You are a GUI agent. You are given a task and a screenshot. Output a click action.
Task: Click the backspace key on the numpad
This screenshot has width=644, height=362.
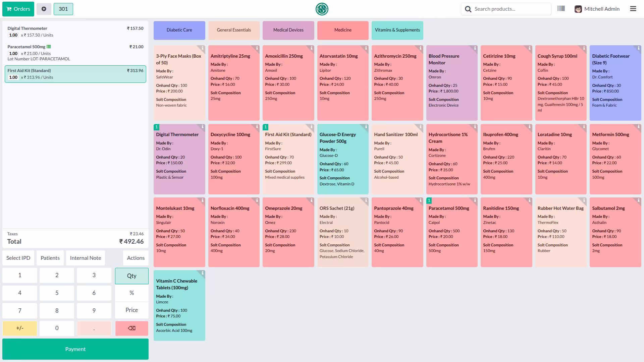(132, 328)
